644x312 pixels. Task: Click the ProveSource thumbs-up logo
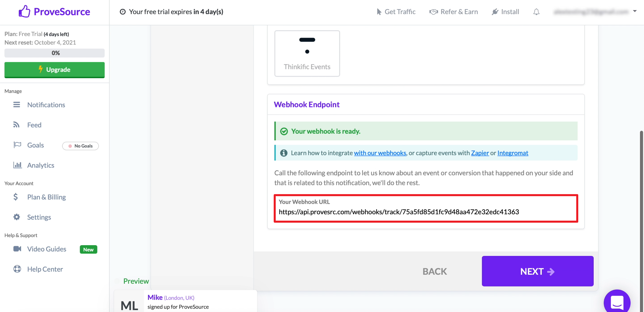coord(24,11)
